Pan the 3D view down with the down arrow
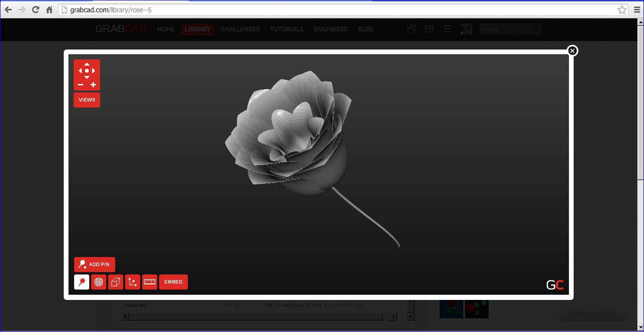The width and height of the screenshot is (644, 332). (x=87, y=77)
